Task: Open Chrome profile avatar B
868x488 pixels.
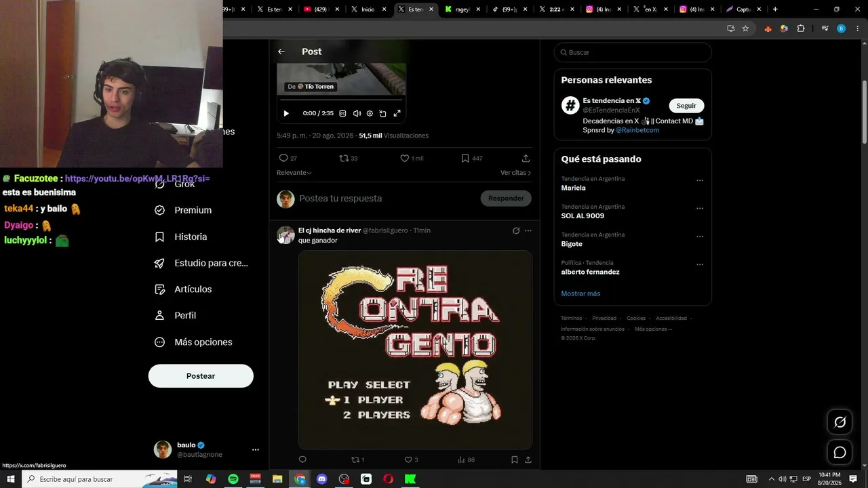Action: pos(842,28)
